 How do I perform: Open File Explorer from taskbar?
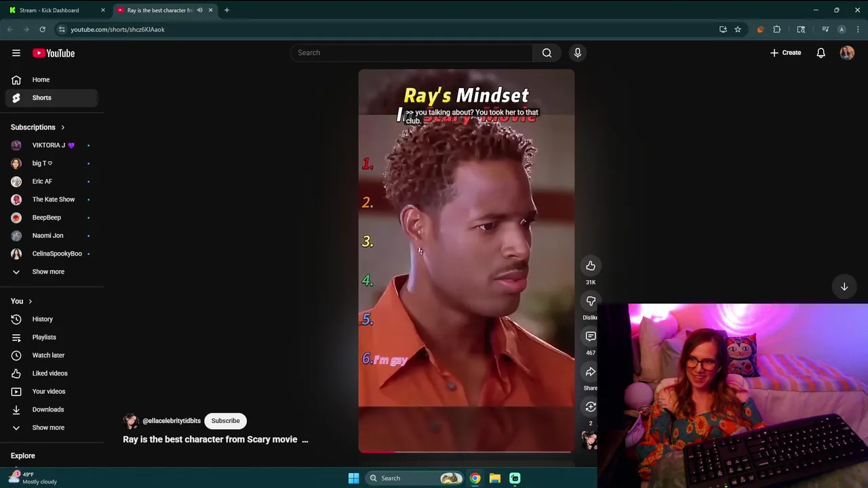(x=495, y=479)
